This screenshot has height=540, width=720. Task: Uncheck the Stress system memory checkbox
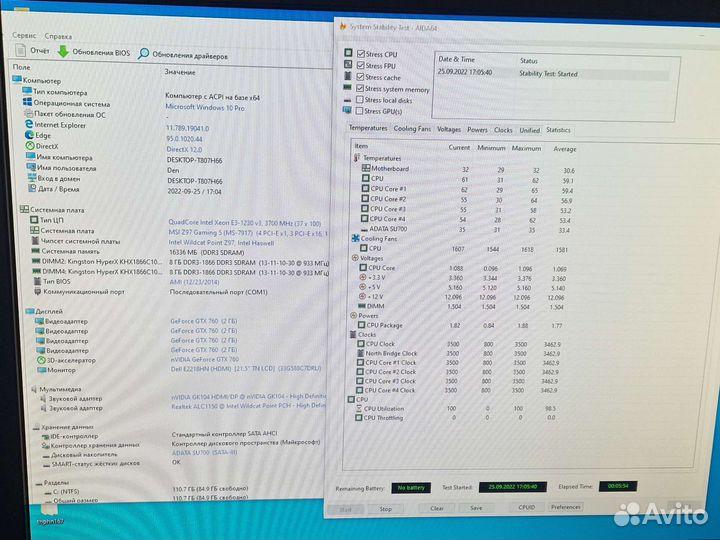(x=360, y=88)
